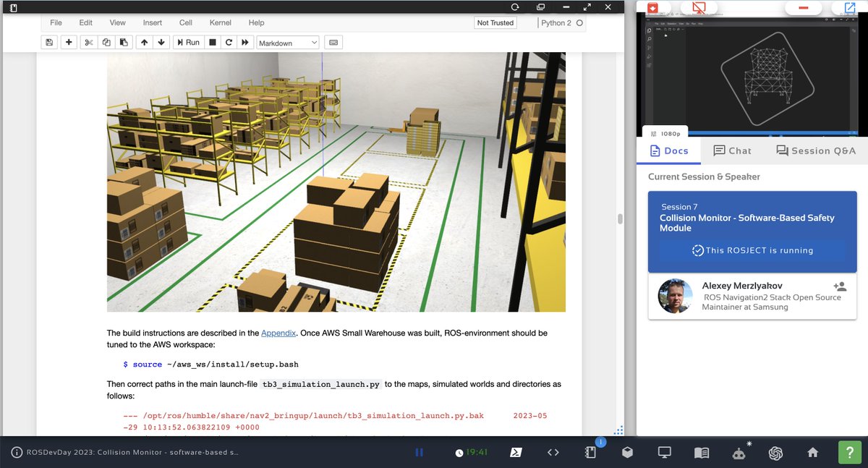Open the cell type Markdown dropdown

coord(288,43)
